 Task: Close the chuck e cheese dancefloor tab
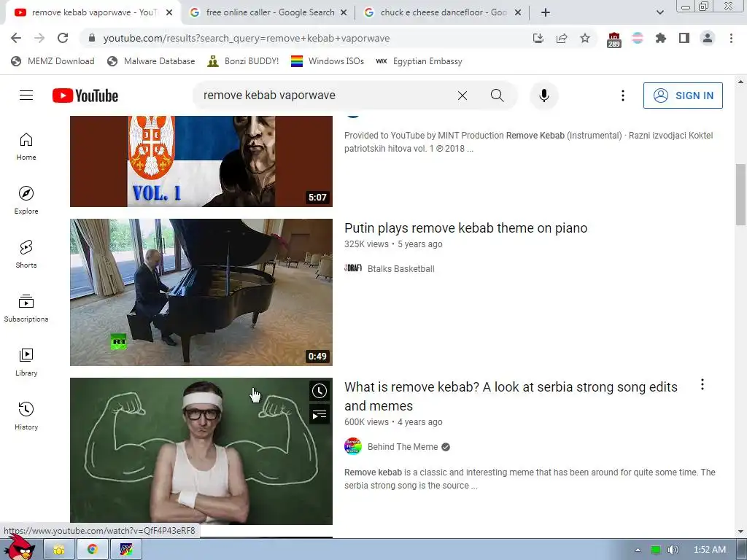(x=518, y=13)
